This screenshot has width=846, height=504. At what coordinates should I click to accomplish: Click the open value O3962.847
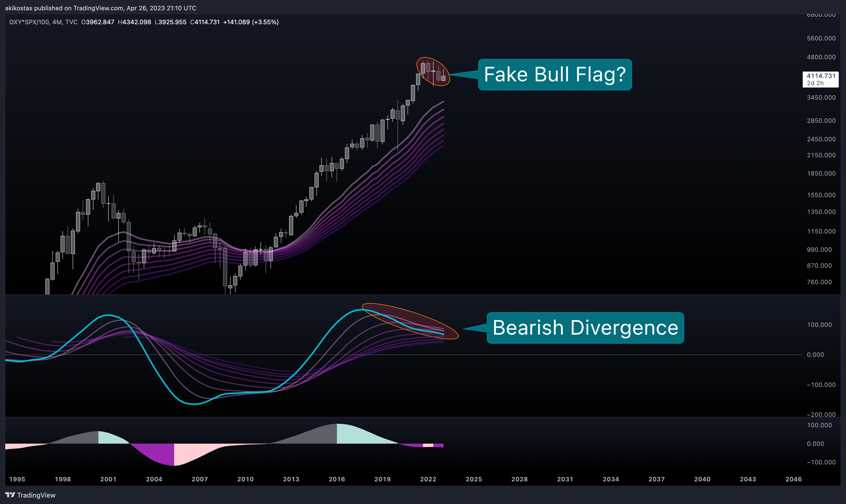(98, 22)
